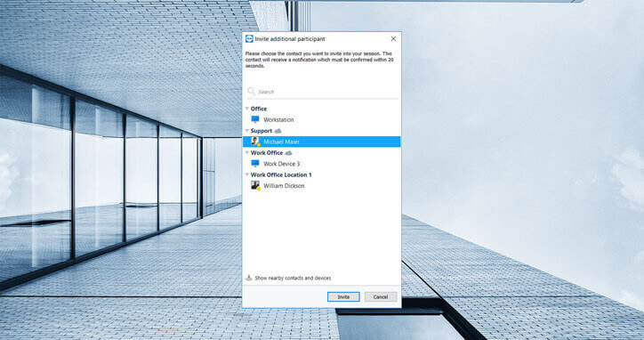
Task: Click the TeamViewer logo in title bar
Action: pyautogui.click(x=249, y=38)
